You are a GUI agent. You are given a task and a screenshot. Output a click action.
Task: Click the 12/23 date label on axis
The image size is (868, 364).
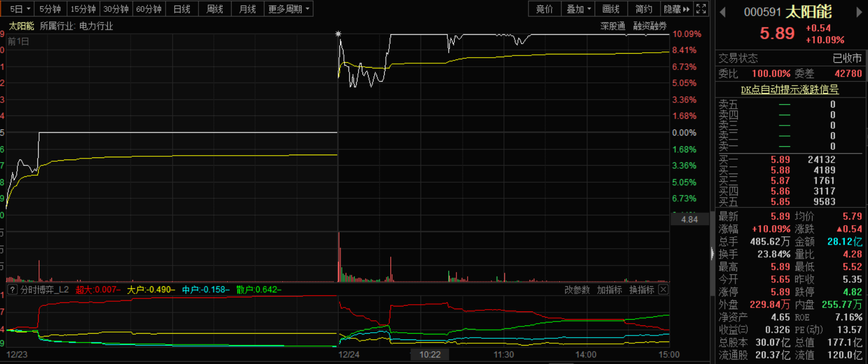(x=16, y=354)
